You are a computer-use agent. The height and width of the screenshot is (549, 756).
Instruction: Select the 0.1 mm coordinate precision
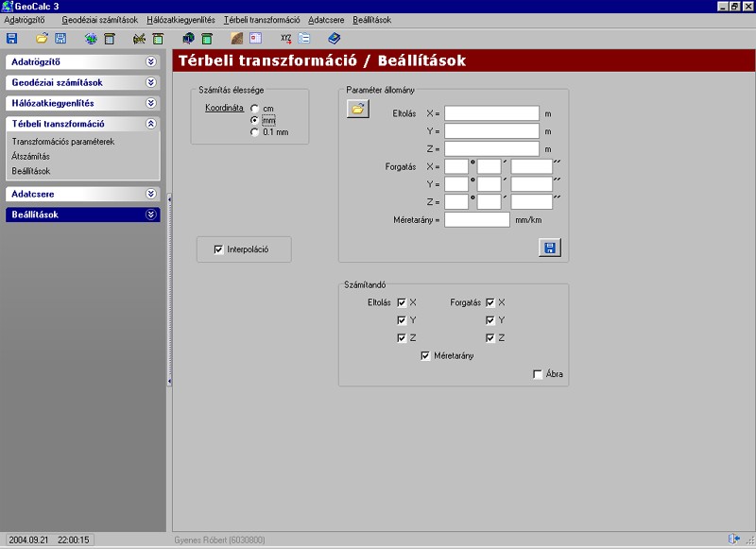(254, 132)
